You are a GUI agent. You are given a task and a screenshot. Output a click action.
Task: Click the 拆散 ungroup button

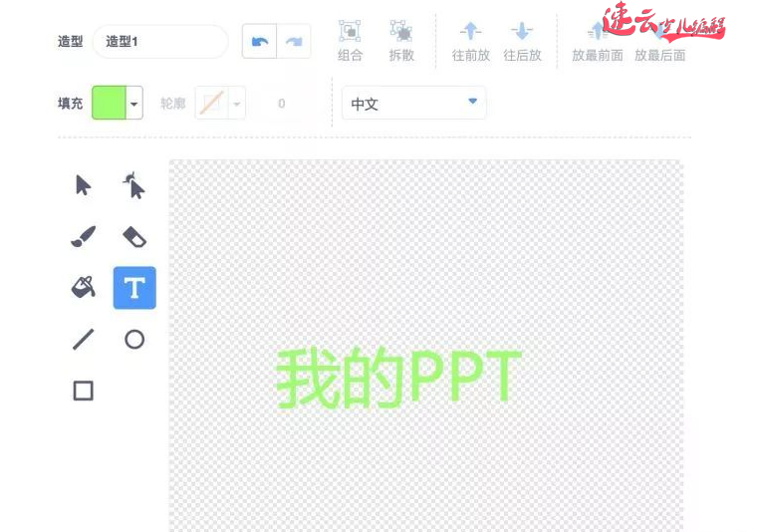click(x=401, y=41)
